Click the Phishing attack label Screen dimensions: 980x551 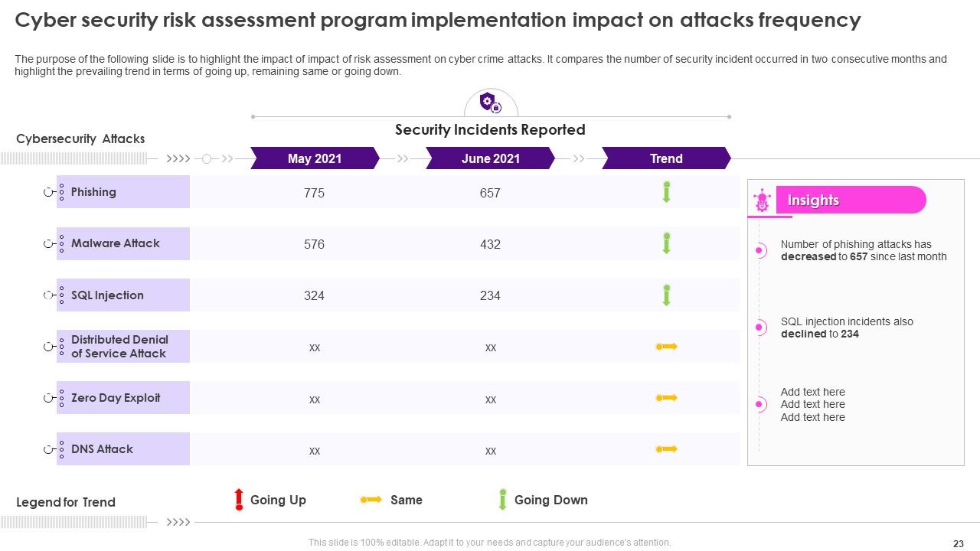pyautogui.click(x=93, y=192)
